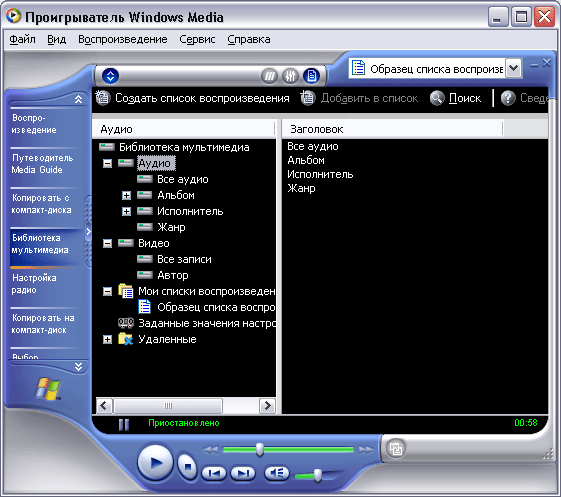The image size is (561, 497).
Task: Click the fast-forward double-arrow icon
Action: (x=366, y=449)
